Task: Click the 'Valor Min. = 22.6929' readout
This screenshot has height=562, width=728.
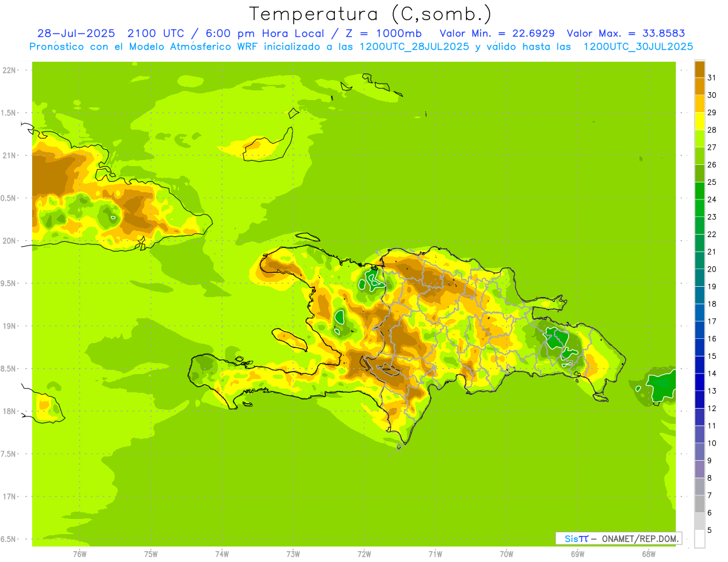Action: point(497,33)
